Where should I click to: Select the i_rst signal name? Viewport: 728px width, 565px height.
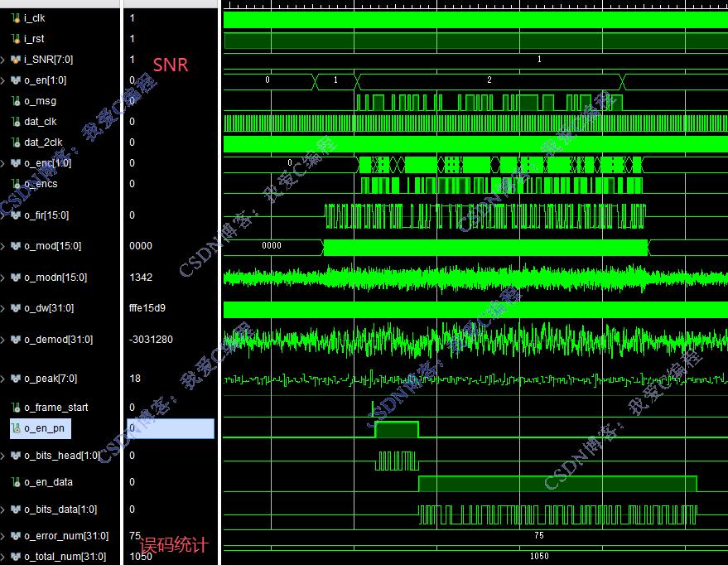point(34,39)
